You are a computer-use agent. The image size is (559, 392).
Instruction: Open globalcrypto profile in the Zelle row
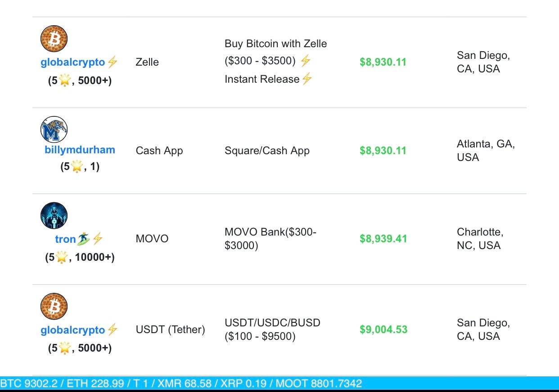72,62
